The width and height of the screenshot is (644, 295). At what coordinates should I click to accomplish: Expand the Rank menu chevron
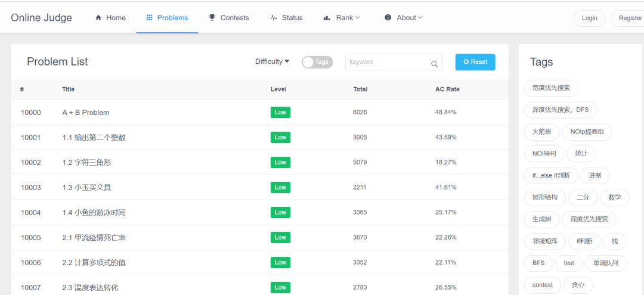358,18
